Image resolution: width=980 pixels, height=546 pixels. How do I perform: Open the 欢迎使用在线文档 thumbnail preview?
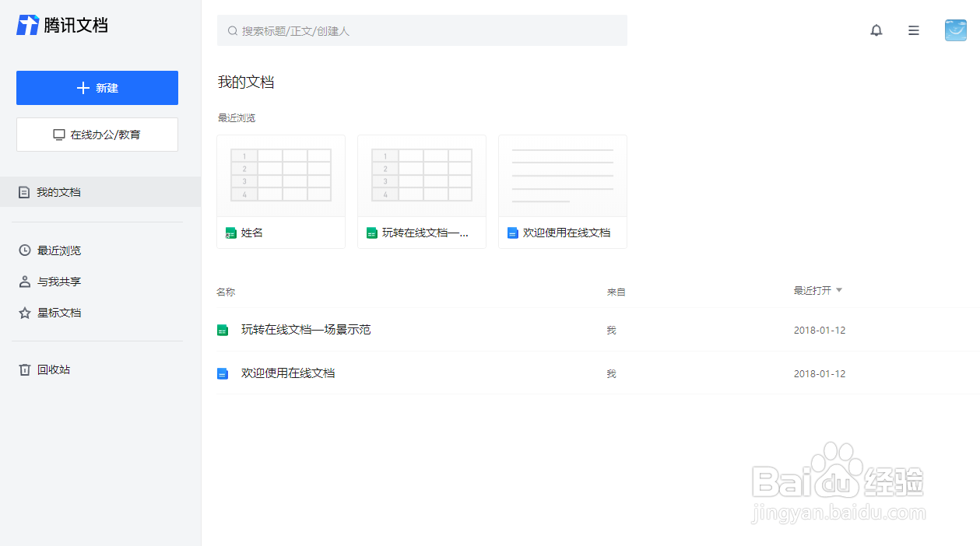tap(563, 176)
